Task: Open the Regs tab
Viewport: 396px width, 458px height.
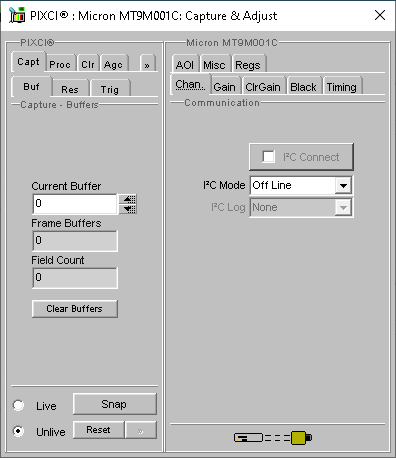Action: [248, 64]
